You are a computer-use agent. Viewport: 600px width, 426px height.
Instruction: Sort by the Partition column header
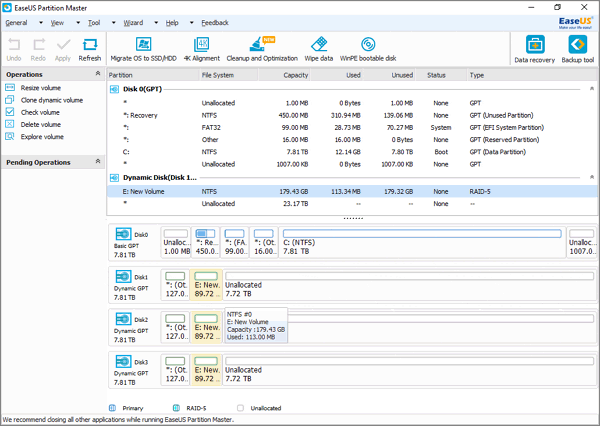[x=153, y=75]
